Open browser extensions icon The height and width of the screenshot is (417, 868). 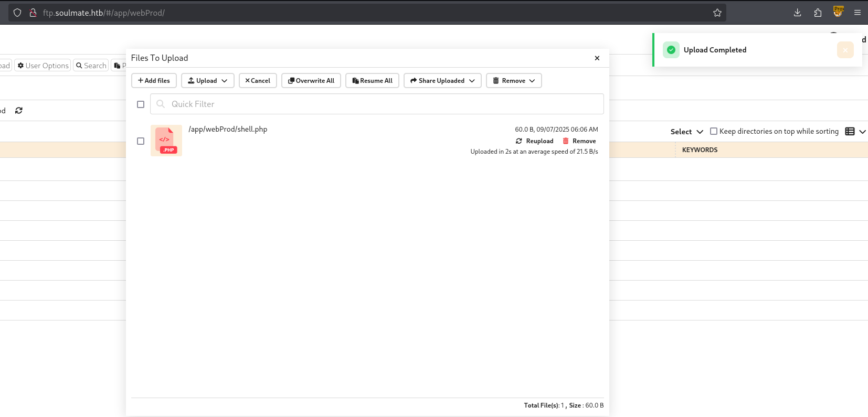818,13
